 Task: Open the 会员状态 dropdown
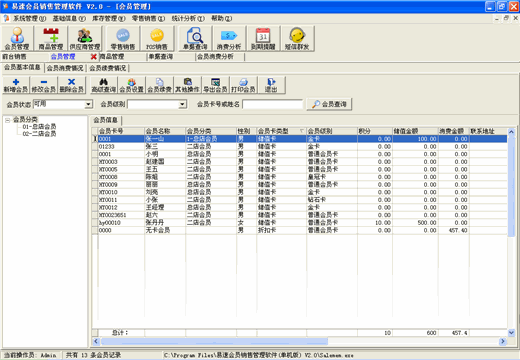(x=88, y=104)
